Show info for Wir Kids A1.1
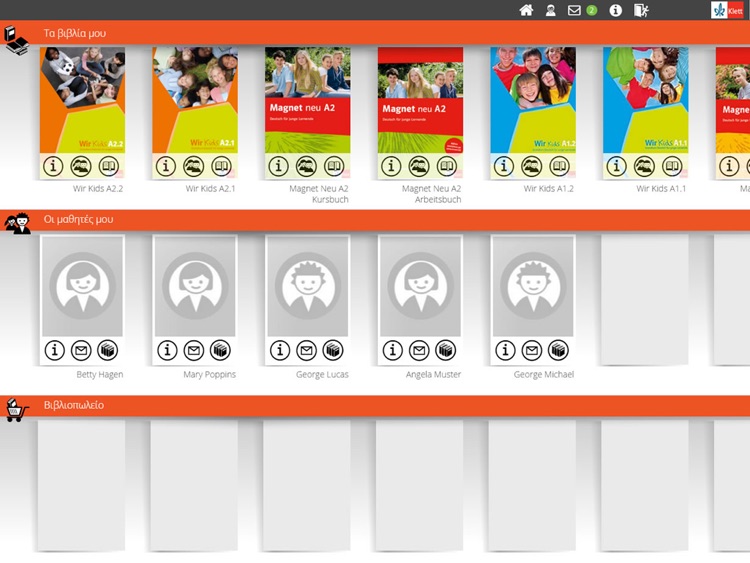750x563 pixels. pos(617,166)
